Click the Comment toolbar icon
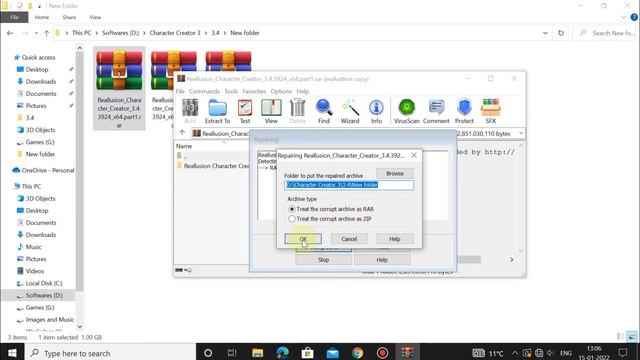Viewport: 640px width, 360px height. coord(436,111)
